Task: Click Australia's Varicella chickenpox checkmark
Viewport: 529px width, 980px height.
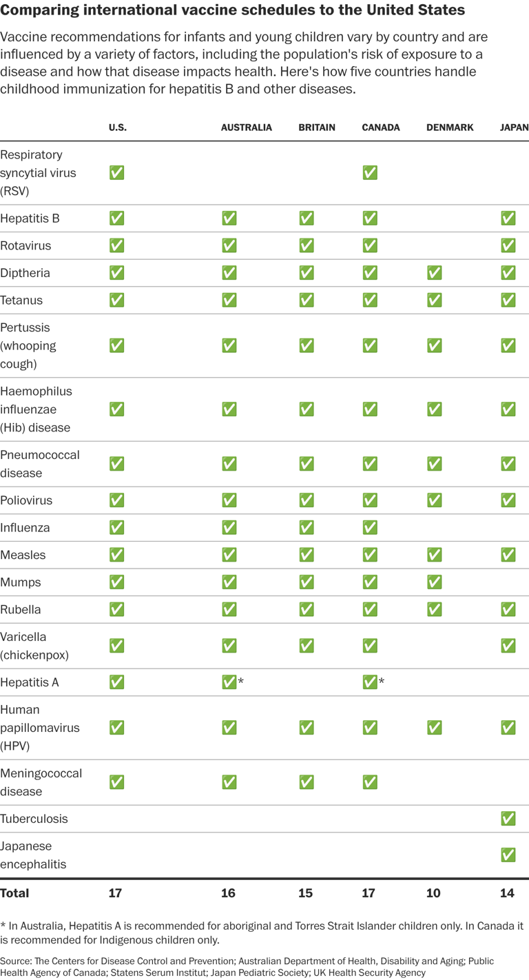Action: coord(229,646)
